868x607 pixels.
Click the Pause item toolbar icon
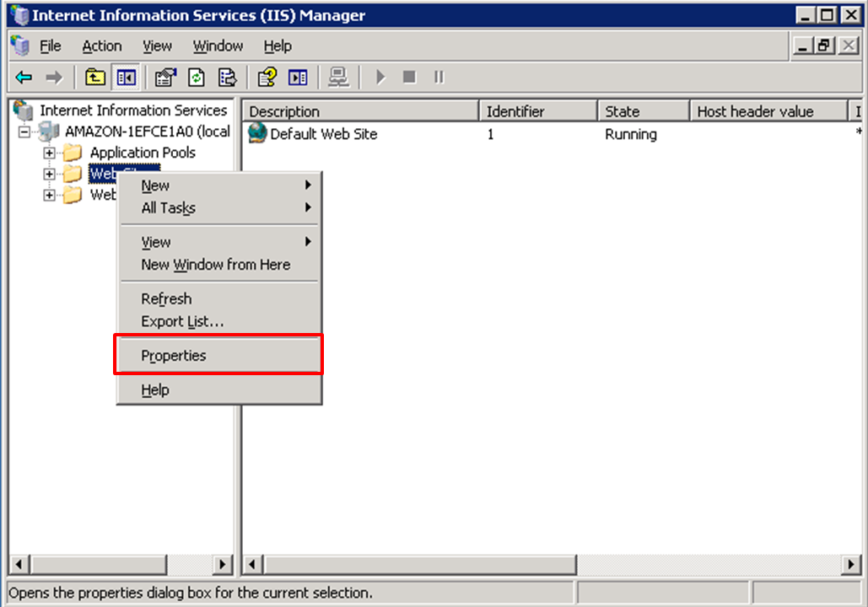(439, 78)
